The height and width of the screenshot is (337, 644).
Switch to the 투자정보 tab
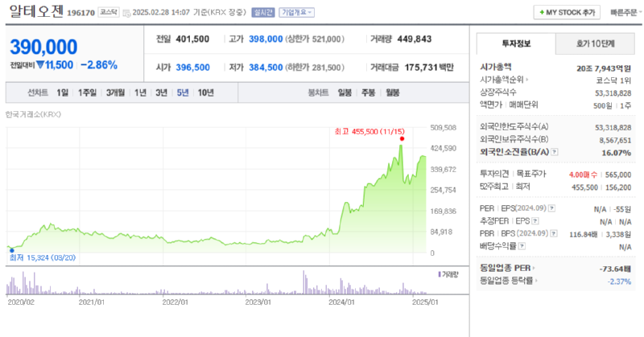(516, 43)
